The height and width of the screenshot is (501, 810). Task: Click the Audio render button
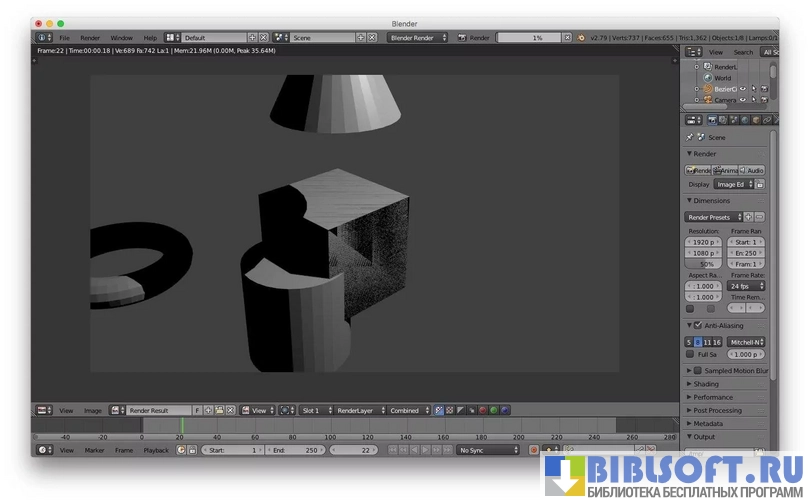point(753,170)
